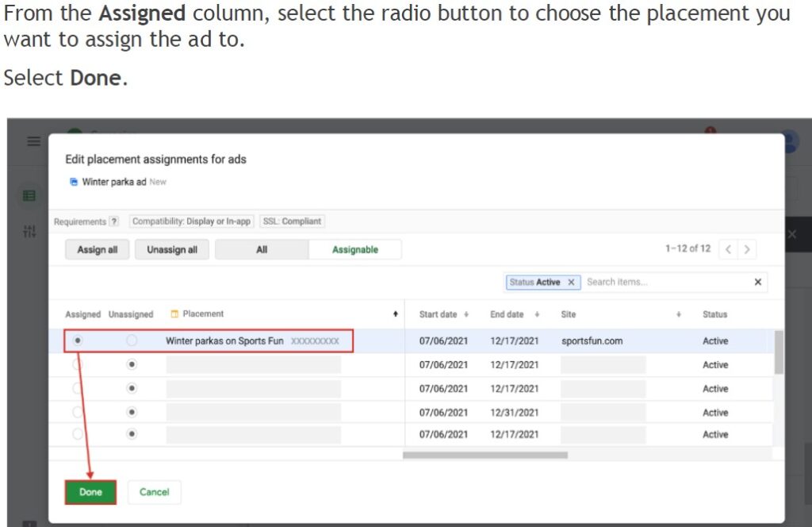The width and height of the screenshot is (812, 527).
Task: Remove the Status Active filter chip
Action: click(x=571, y=282)
